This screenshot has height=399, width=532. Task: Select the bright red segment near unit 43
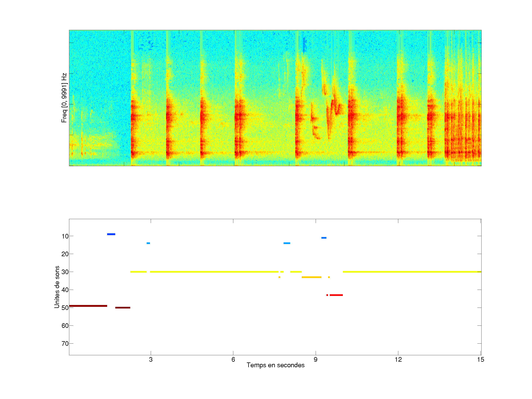(x=336, y=295)
